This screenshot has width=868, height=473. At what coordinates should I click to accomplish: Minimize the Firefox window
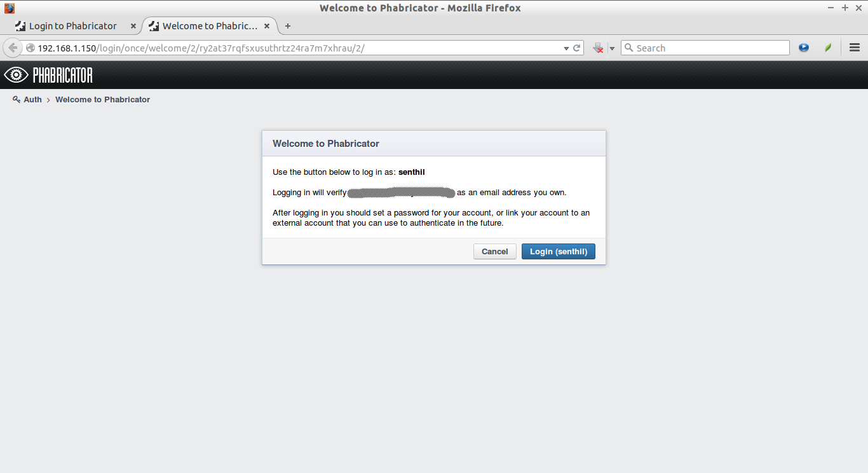[831, 8]
